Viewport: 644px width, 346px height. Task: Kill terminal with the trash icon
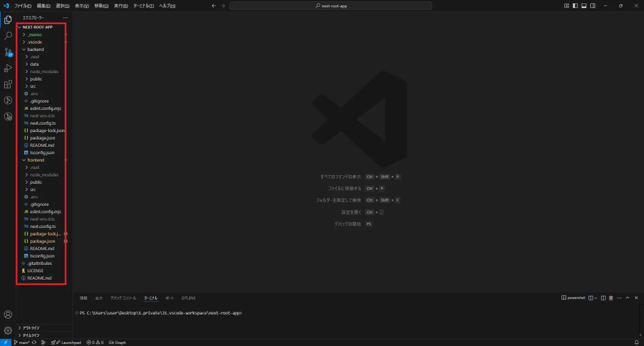[x=610, y=298]
